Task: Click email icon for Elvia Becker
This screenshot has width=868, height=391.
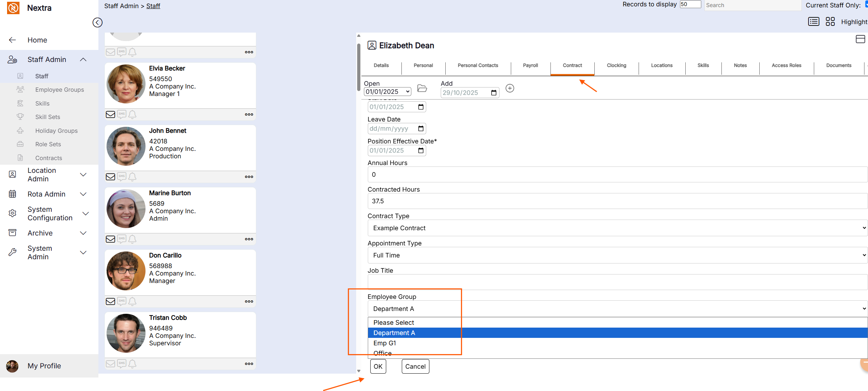Action: point(110,114)
